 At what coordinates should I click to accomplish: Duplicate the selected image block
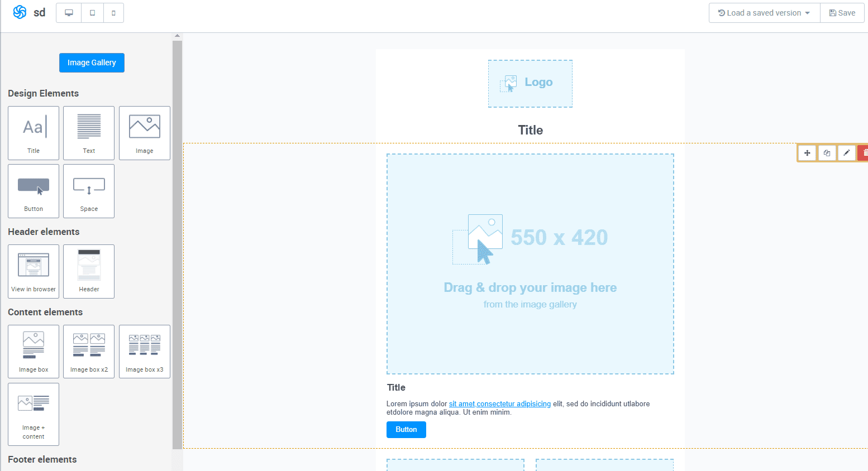click(x=827, y=152)
